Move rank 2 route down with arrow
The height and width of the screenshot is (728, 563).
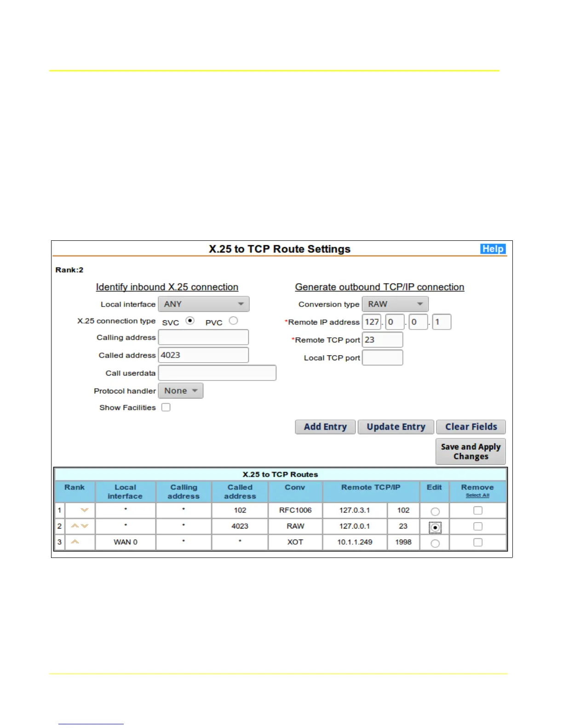pyautogui.click(x=85, y=526)
